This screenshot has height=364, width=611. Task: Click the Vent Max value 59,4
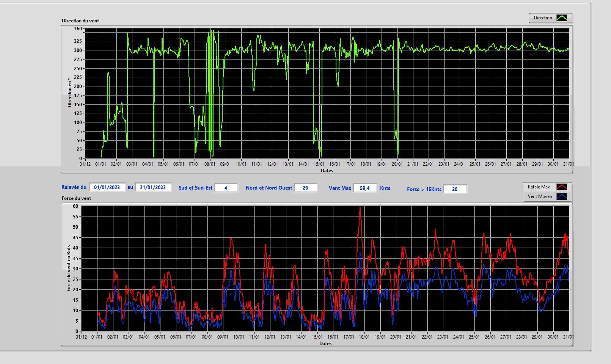365,188
